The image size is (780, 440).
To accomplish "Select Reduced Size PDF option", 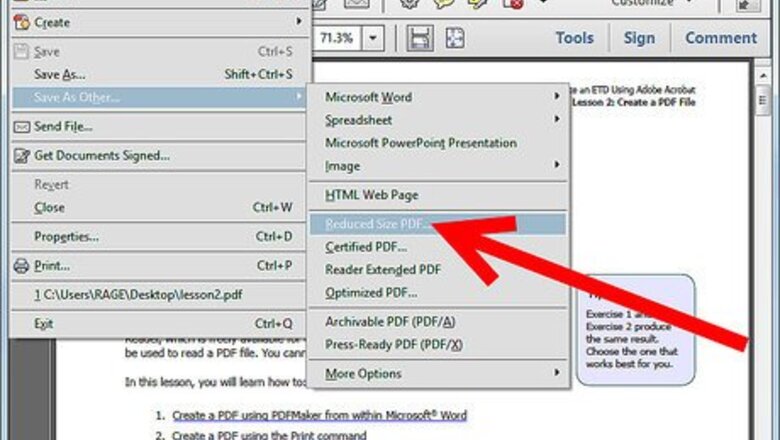I will point(379,223).
